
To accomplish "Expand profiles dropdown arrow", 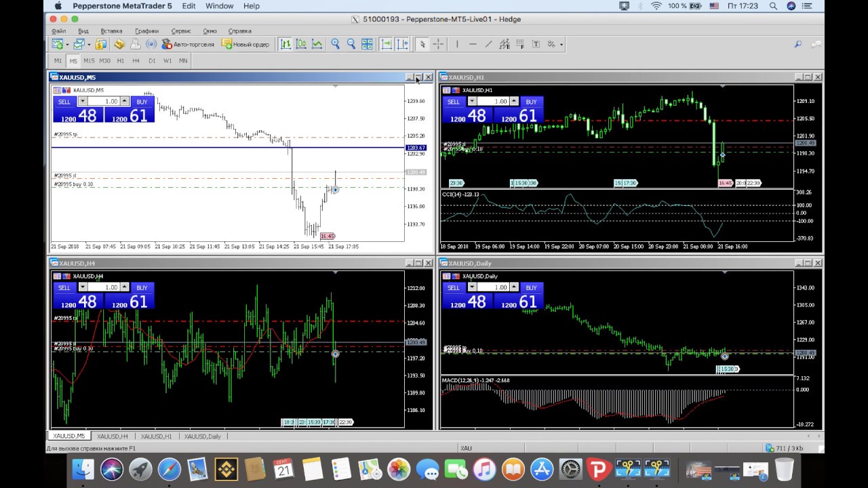I will [x=88, y=45].
